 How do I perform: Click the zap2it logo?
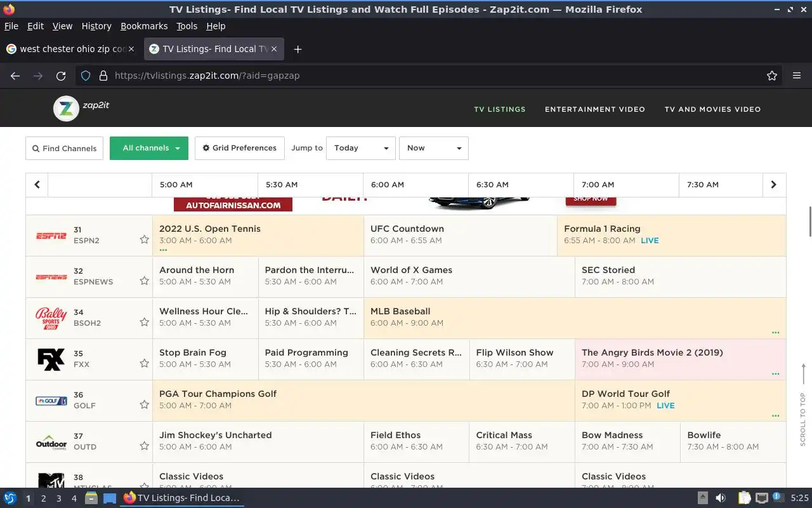[81, 109]
